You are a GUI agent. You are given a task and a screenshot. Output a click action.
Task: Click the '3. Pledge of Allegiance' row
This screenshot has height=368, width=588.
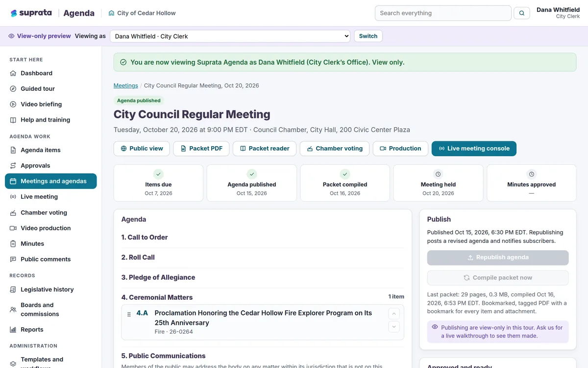263,278
